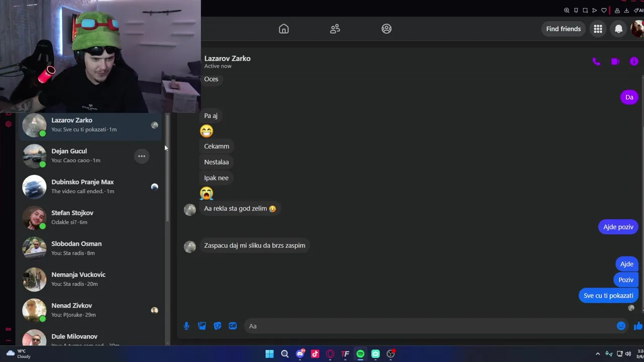Open Discord from the taskbar
The height and width of the screenshot is (362, 644).
click(300, 354)
